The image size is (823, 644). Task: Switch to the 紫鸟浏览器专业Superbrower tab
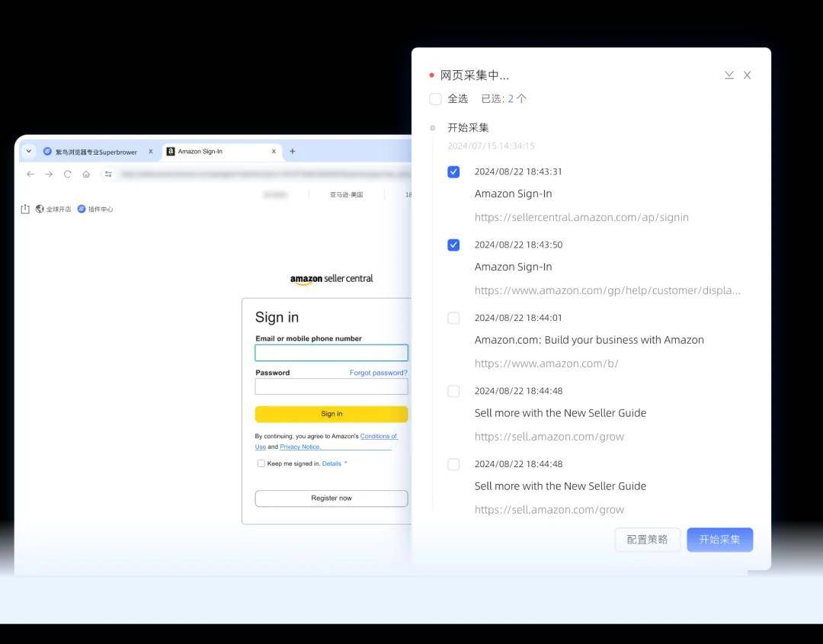tap(96, 152)
